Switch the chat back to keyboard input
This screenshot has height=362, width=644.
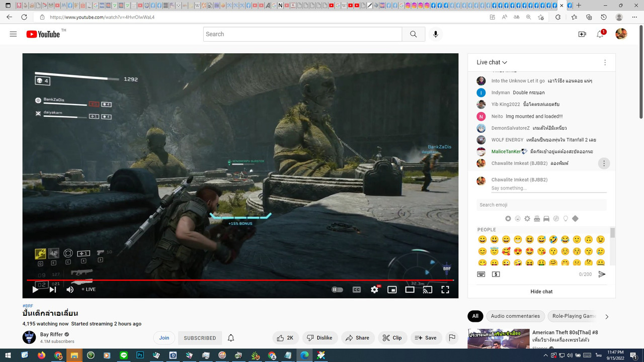481,274
